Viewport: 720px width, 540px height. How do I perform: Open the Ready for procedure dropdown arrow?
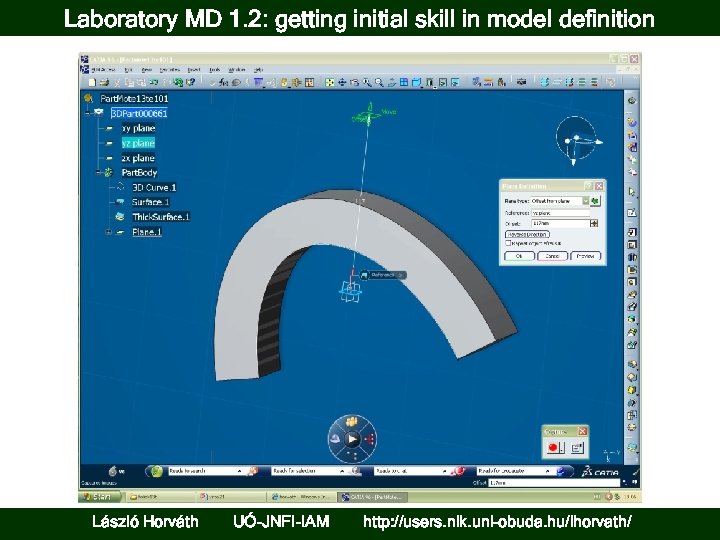547,471
